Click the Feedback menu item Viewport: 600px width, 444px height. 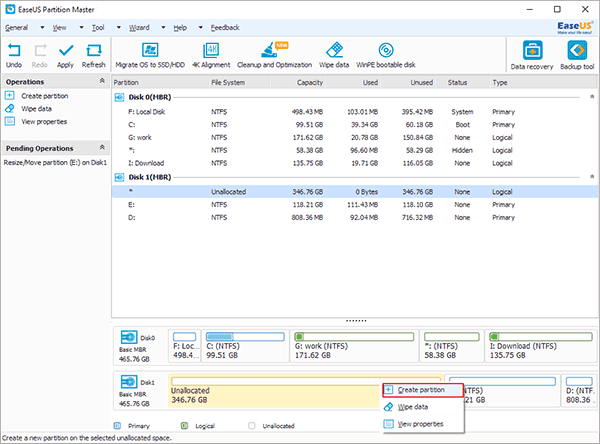(225, 28)
